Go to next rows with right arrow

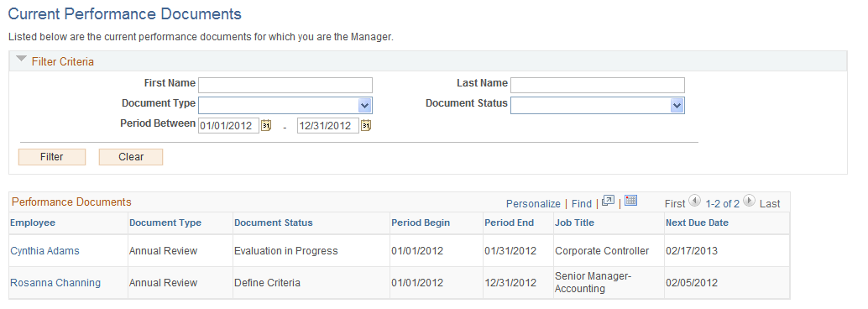(749, 201)
